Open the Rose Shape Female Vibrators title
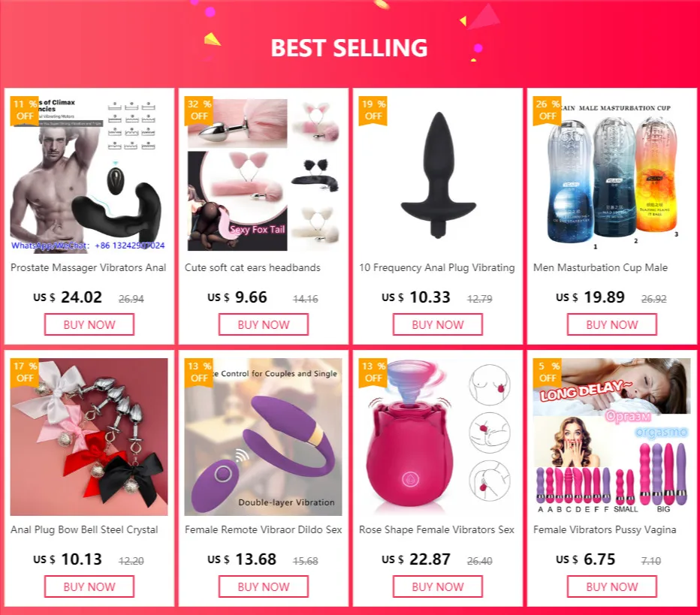This screenshot has height=615, width=700. [x=436, y=529]
